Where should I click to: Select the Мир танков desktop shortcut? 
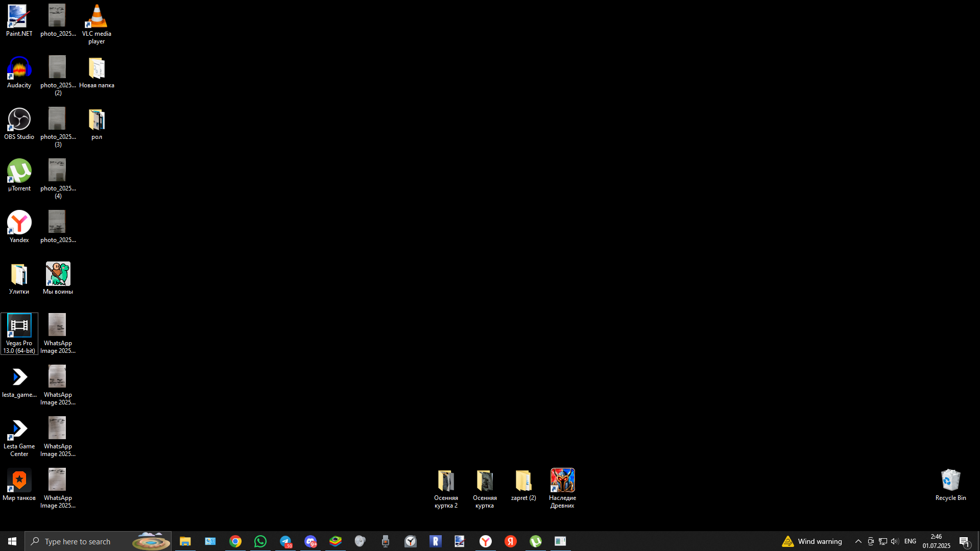pos(19,485)
